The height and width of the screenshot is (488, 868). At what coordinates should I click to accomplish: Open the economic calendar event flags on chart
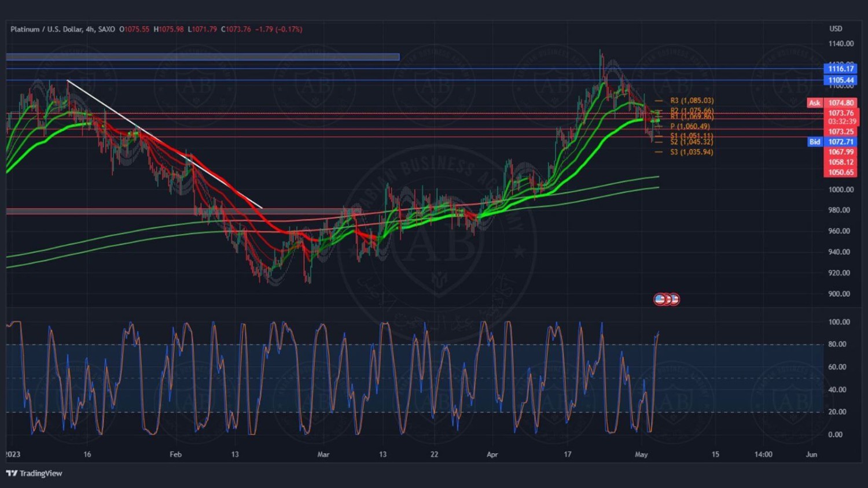[x=667, y=299]
